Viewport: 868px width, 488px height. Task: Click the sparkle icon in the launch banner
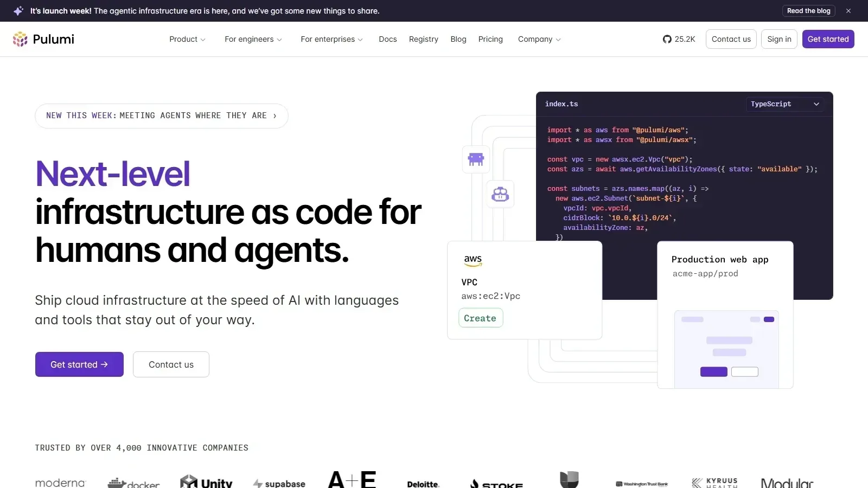point(18,11)
